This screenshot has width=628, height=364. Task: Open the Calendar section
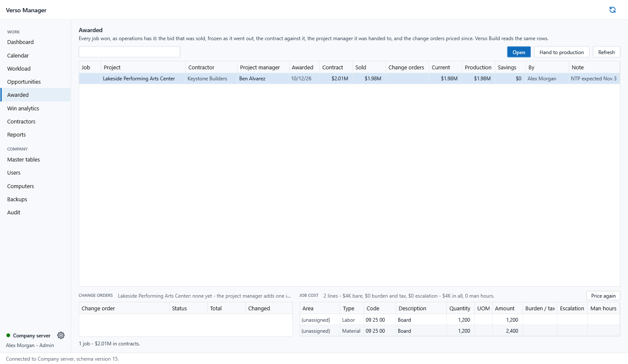pyautogui.click(x=36, y=55)
